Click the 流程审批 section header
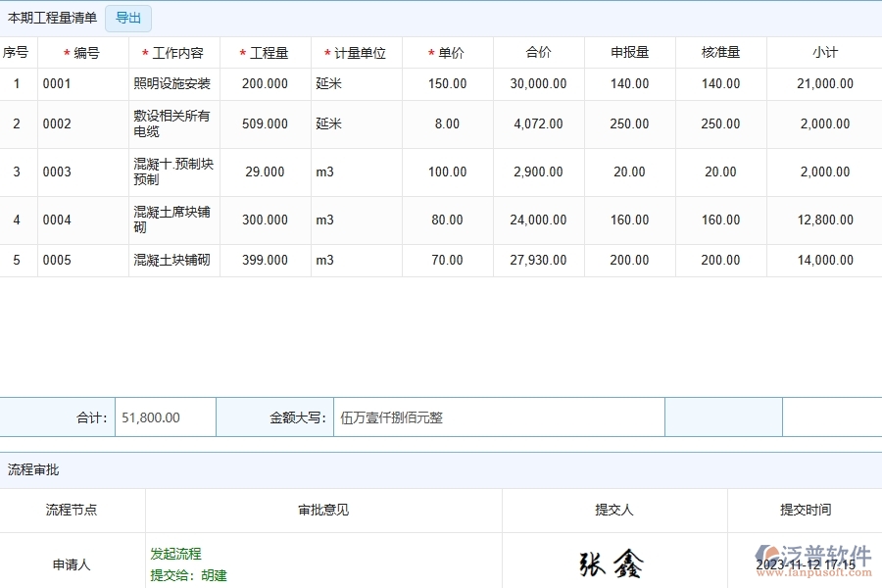Screen dimensions: 882x588 point(32,469)
